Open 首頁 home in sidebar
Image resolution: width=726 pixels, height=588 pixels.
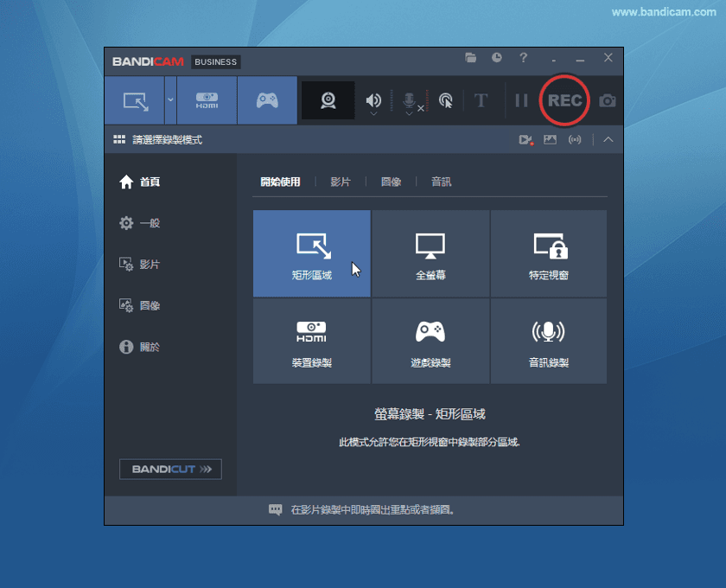point(139,182)
